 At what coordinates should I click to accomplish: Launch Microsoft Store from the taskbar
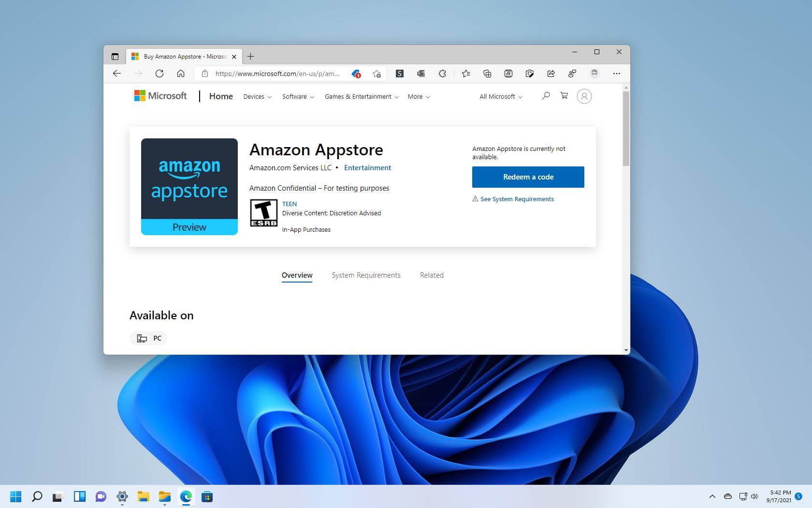[207, 496]
